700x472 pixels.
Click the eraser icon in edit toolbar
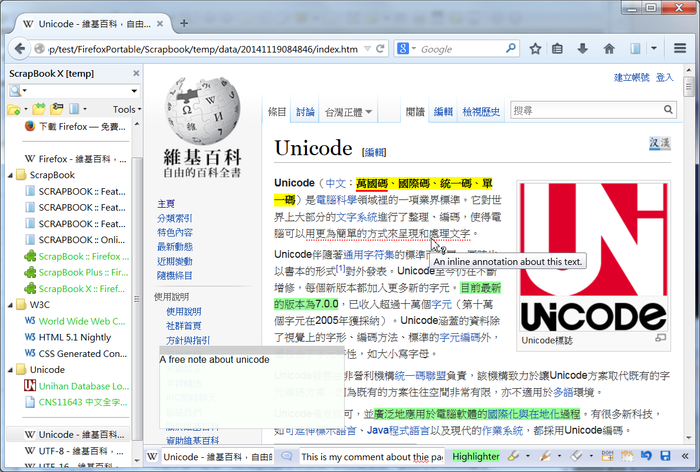point(577,456)
